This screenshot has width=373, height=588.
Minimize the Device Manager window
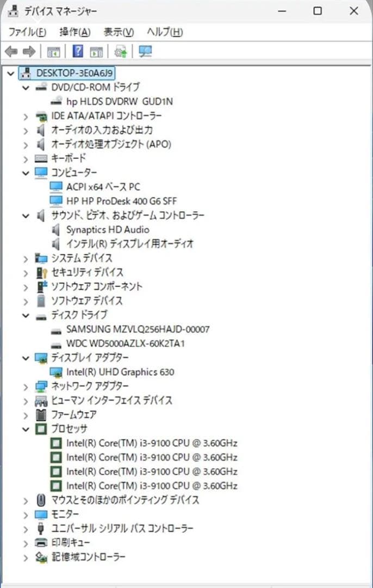[282, 11]
